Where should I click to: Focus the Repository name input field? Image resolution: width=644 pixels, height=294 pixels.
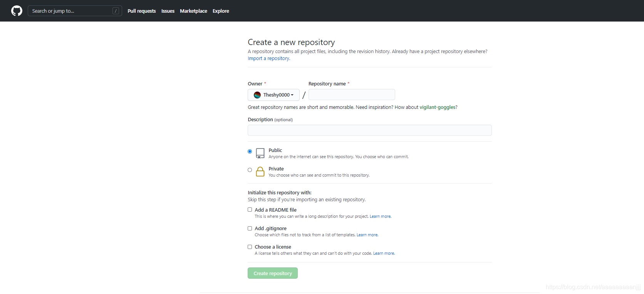[x=352, y=95]
